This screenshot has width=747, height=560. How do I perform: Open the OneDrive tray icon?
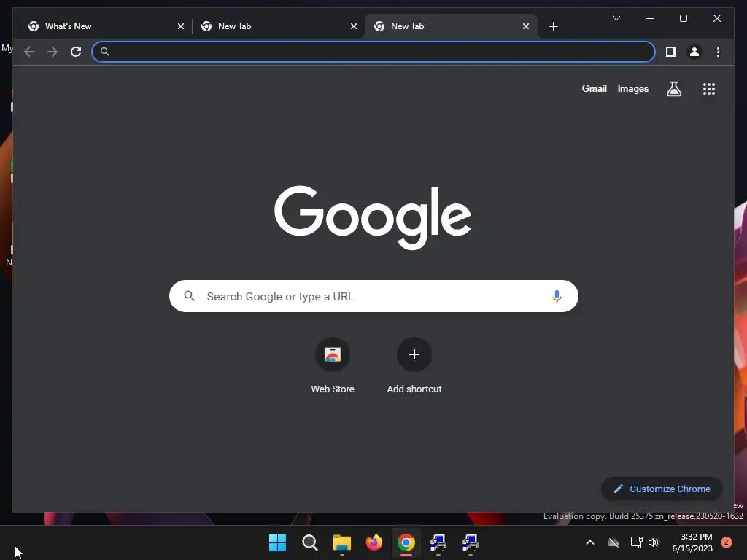tap(614, 542)
